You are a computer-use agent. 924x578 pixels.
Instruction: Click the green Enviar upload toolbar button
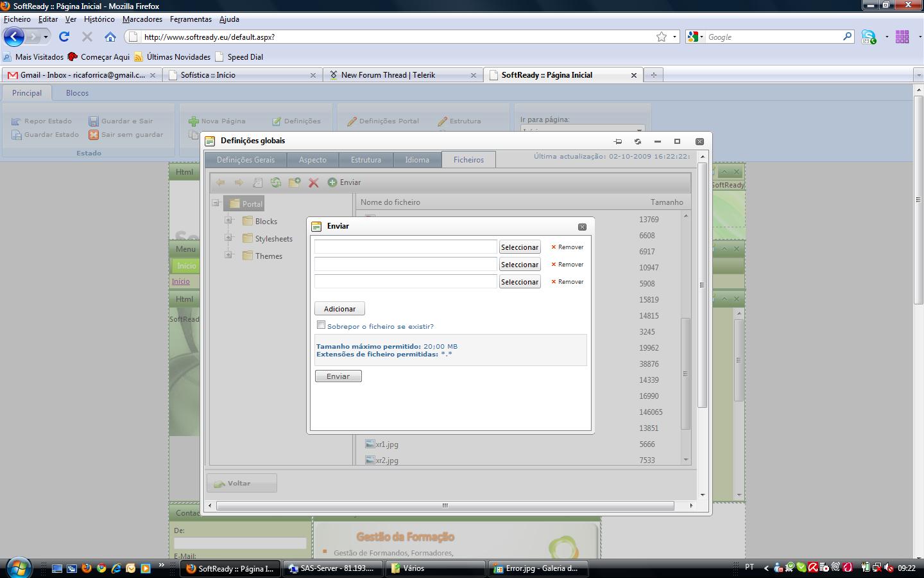[x=344, y=182]
